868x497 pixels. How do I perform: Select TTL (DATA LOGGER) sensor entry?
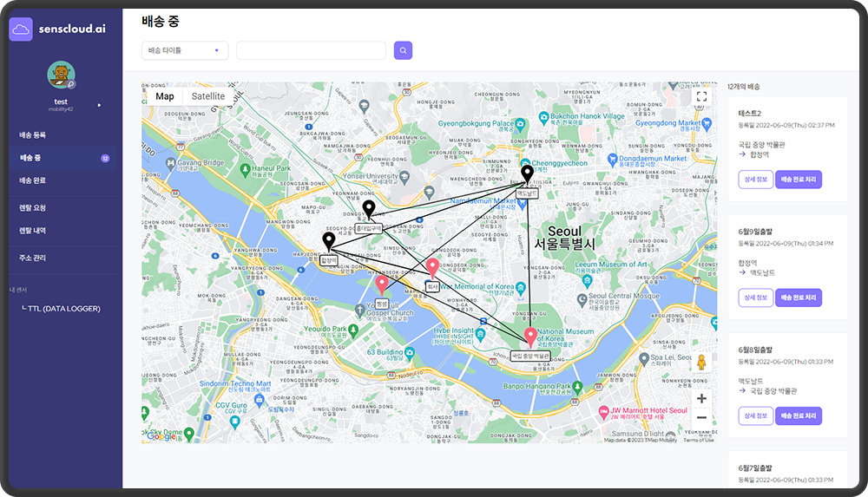click(63, 309)
